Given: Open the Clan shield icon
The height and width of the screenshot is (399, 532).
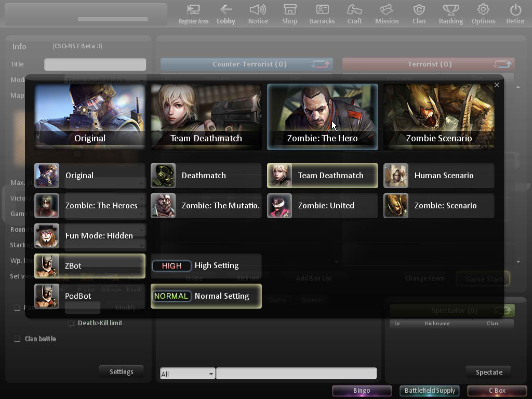Looking at the screenshot, I should click(x=419, y=14).
